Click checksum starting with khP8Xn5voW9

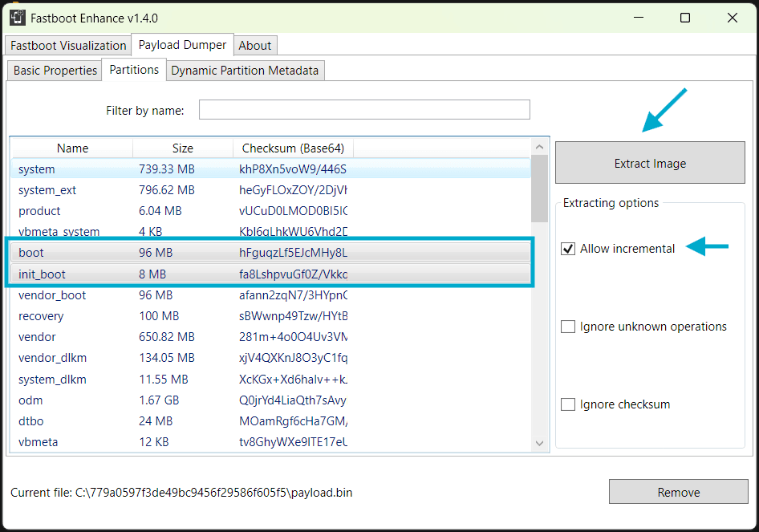pyautogui.click(x=293, y=169)
